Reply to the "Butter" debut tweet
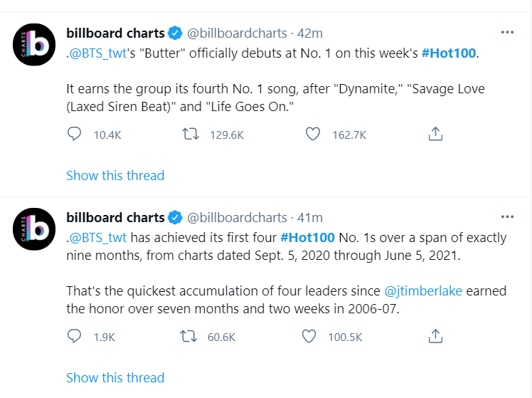532x398 pixels. pos(75,133)
